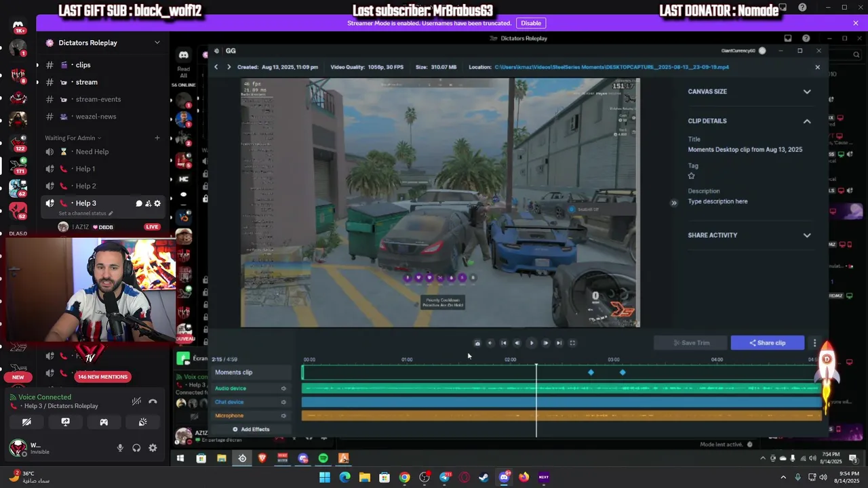Click the Type description here field

pos(717,201)
